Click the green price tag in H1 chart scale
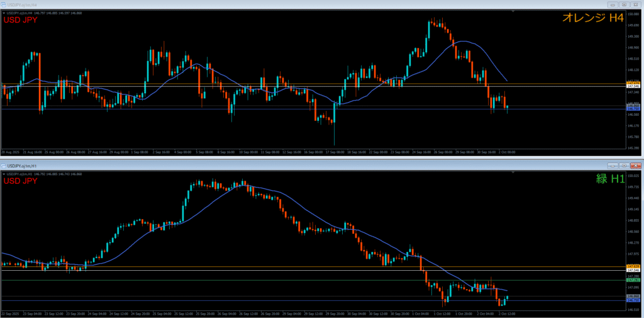 [x=632, y=280]
